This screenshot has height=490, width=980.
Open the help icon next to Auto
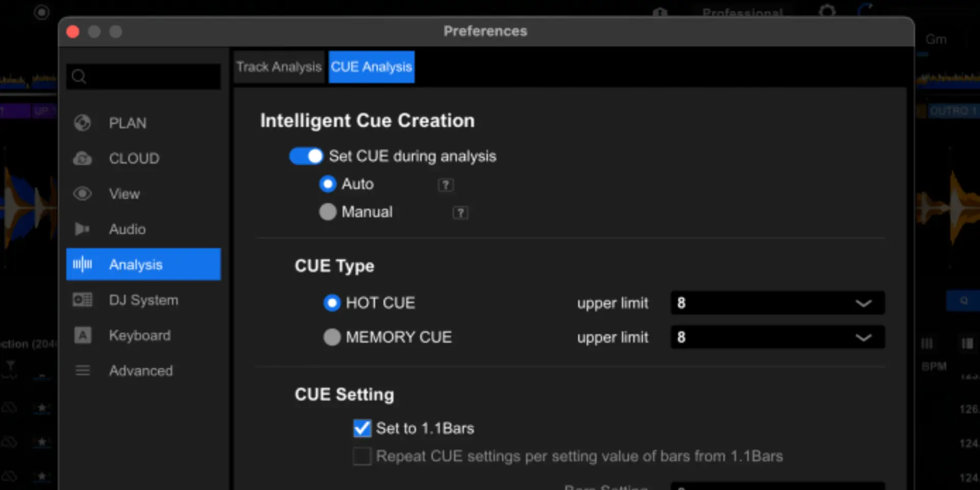pos(446,185)
